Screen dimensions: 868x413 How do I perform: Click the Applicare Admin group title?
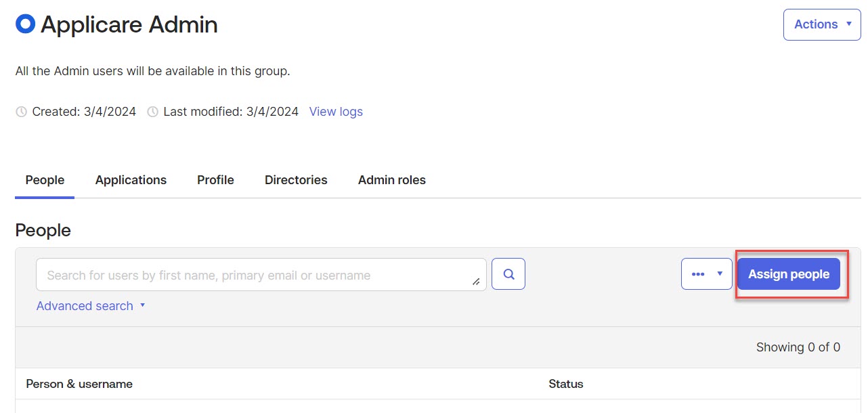tap(129, 25)
